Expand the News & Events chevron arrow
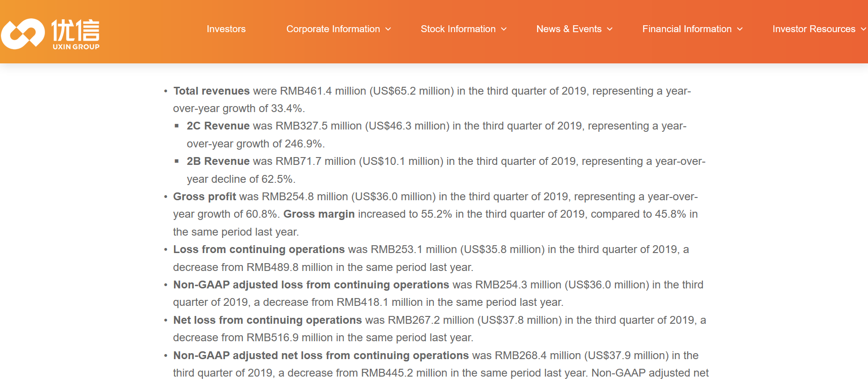 pyautogui.click(x=610, y=29)
